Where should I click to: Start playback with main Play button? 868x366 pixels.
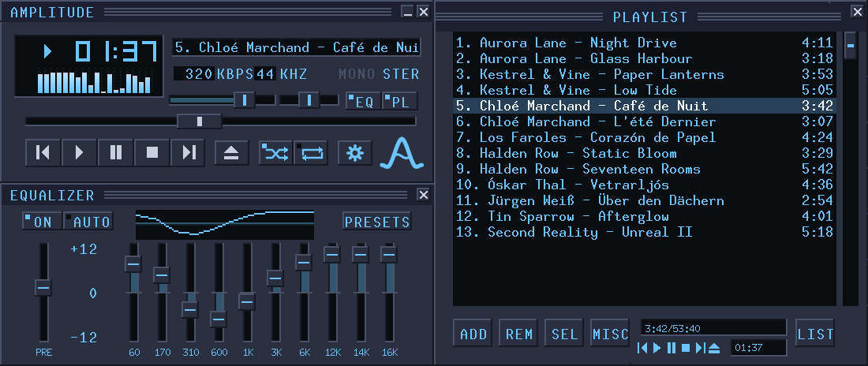tap(79, 152)
